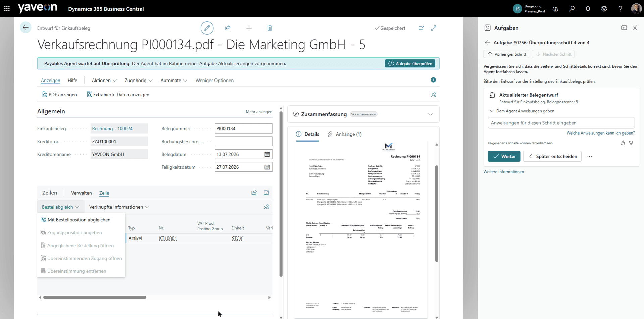Click PDF anzeigen action
Screen dimensions: 644x319
(59, 95)
